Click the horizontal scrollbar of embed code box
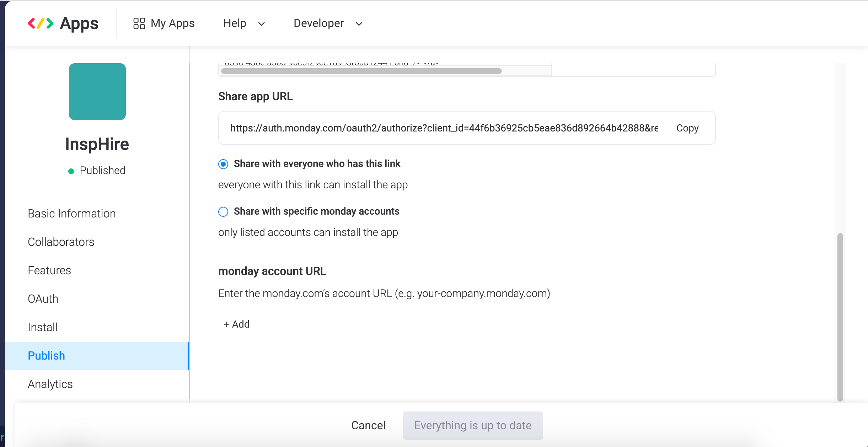868x447 pixels. click(361, 71)
